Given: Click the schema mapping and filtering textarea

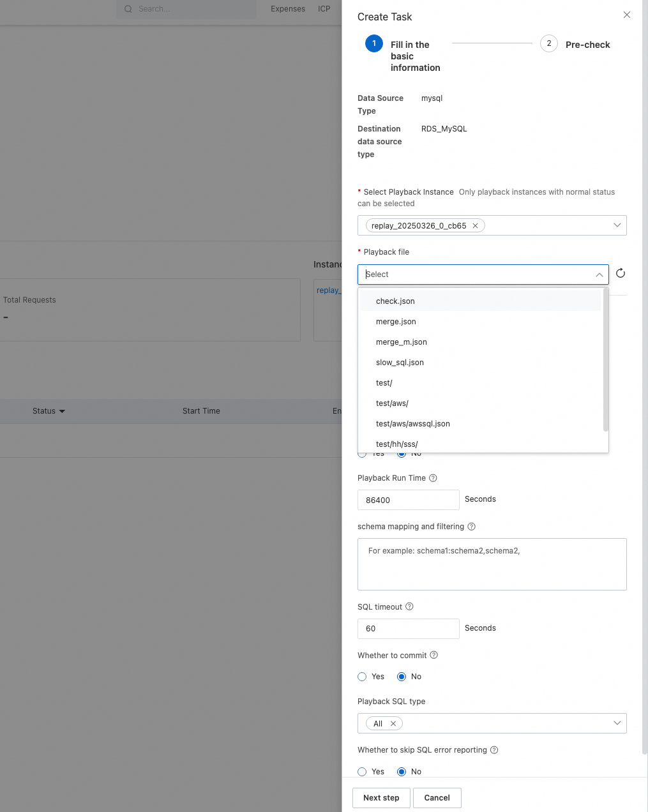Looking at the screenshot, I should (492, 564).
